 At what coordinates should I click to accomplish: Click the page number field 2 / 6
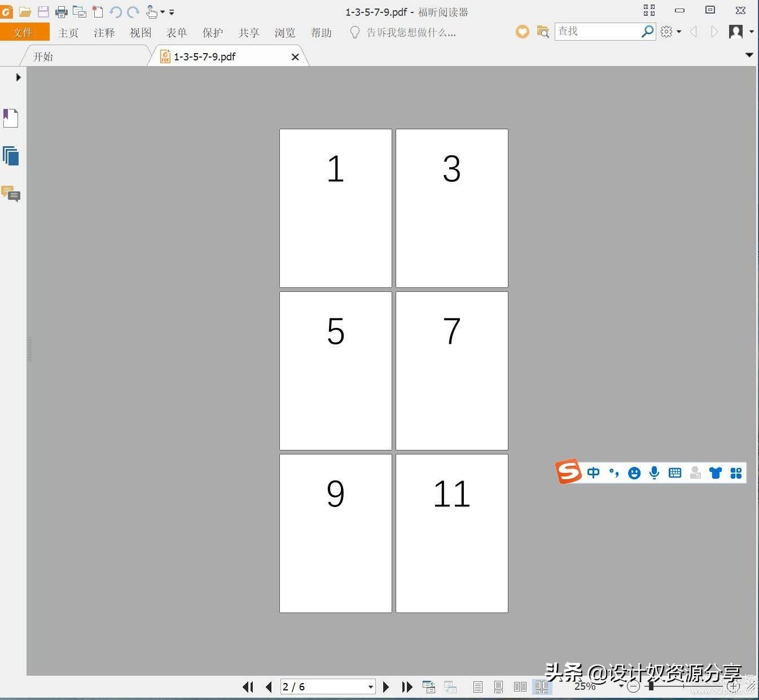point(323,686)
